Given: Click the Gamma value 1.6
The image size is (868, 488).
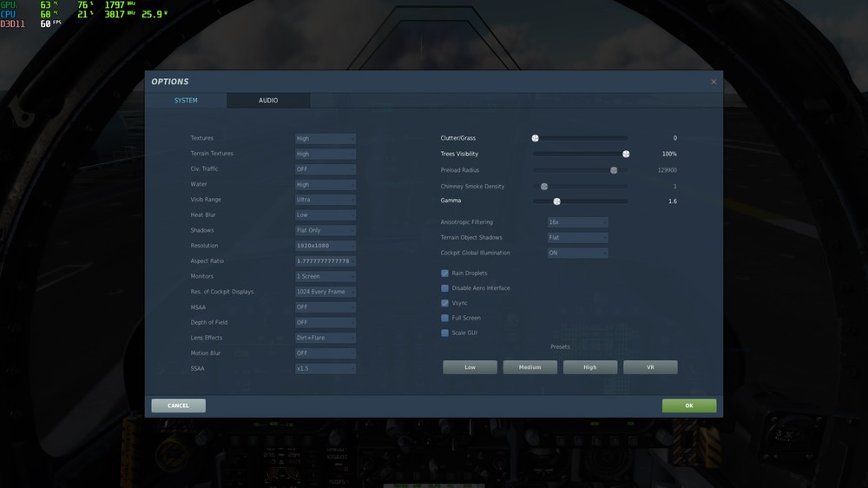Looking at the screenshot, I should coord(673,201).
